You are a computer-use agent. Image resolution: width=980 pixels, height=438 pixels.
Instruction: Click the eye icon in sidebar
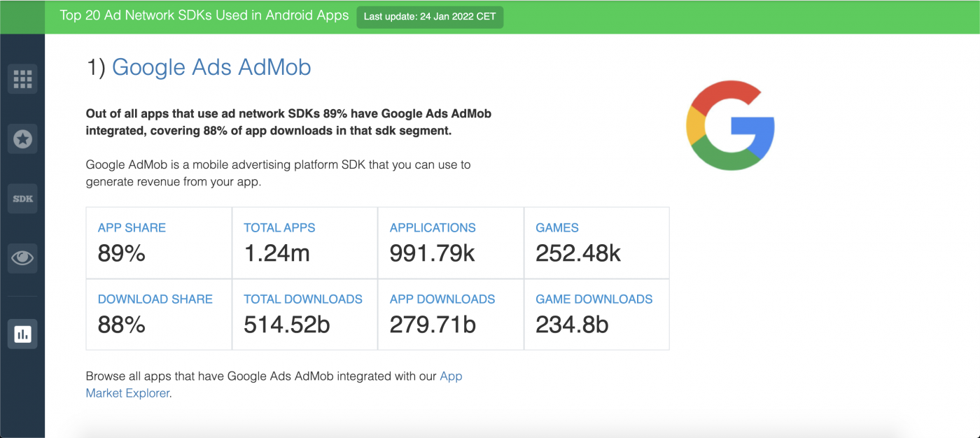click(x=22, y=258)
